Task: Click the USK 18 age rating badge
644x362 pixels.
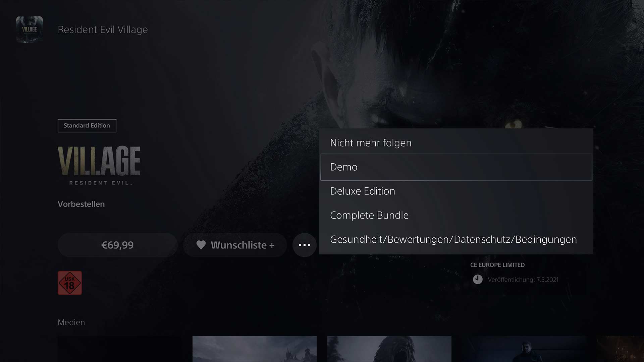Action: [x=70, y=283]
